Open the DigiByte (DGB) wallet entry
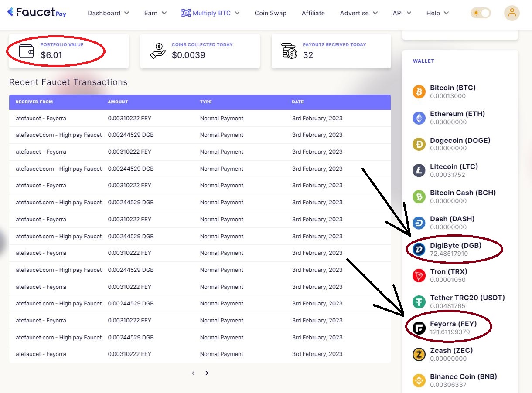532x393 pixels. 460,249
